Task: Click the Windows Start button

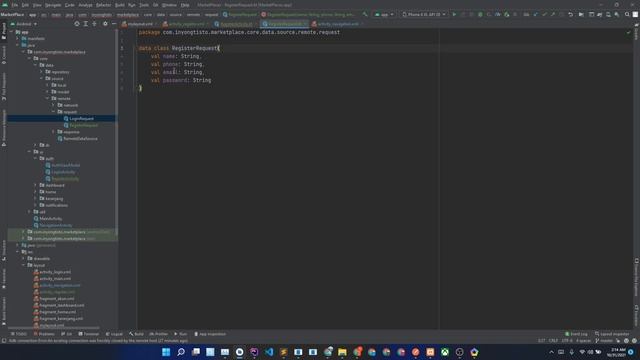Action: point(166,352)
